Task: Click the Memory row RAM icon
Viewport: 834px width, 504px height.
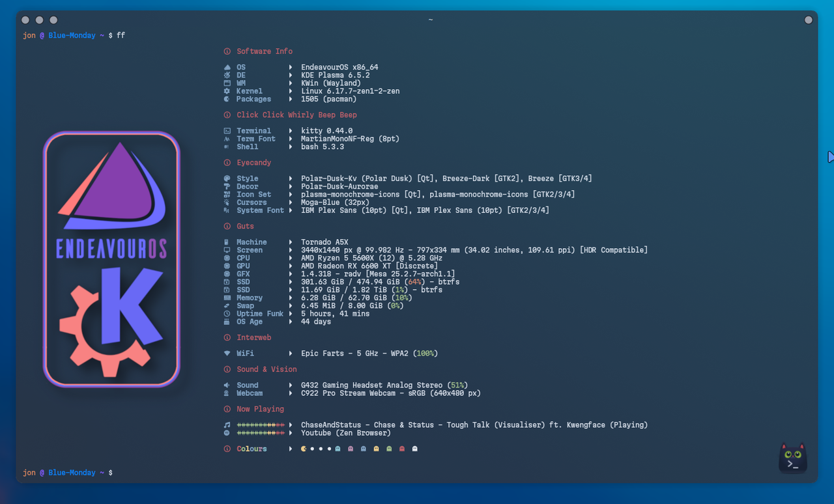Action: click(x=227, y=298)
